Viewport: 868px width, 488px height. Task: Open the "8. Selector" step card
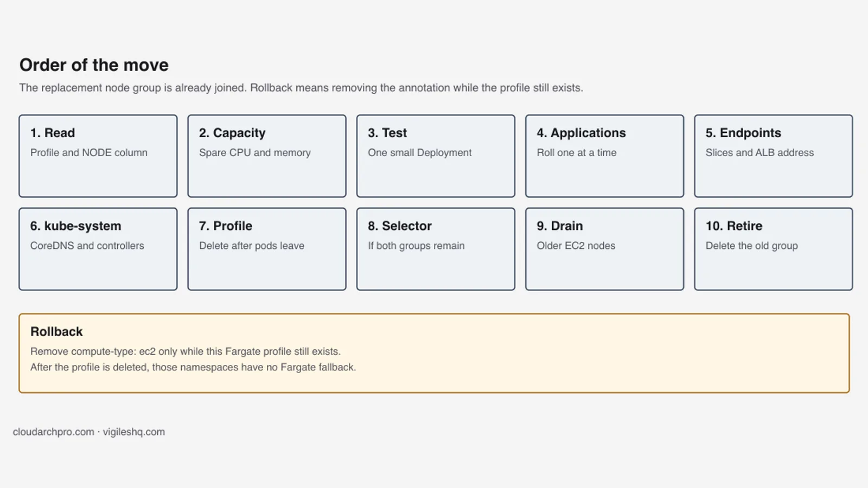point(436,249)
